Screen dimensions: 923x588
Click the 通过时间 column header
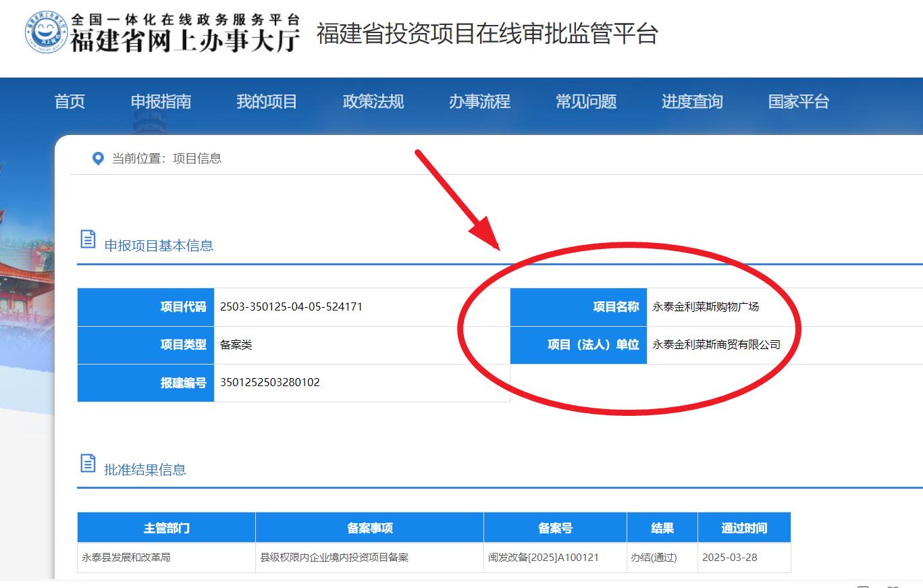click(x=744, y=527)
